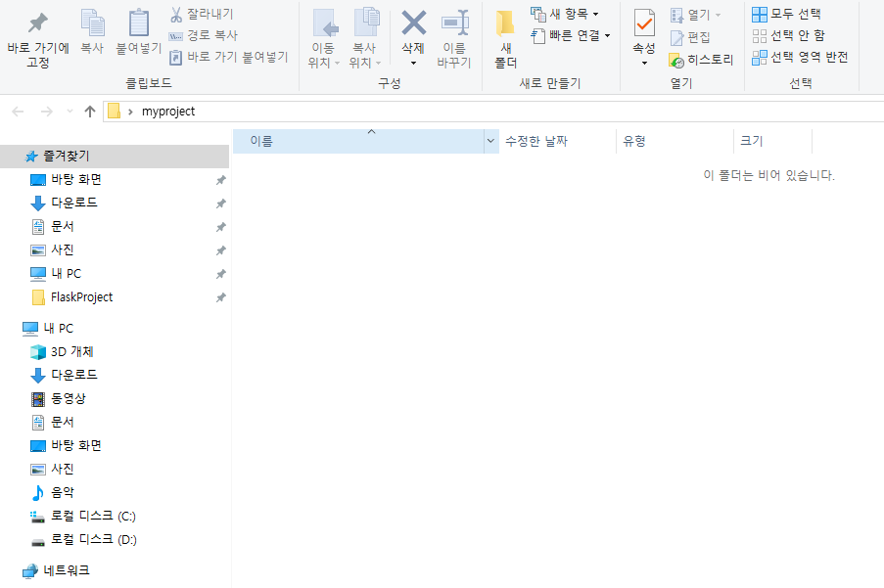884x588 pixels.
Task: Click 잘라내기 (Cut) scissors icon
Action: pyautogui.click(x=176, y=14)
